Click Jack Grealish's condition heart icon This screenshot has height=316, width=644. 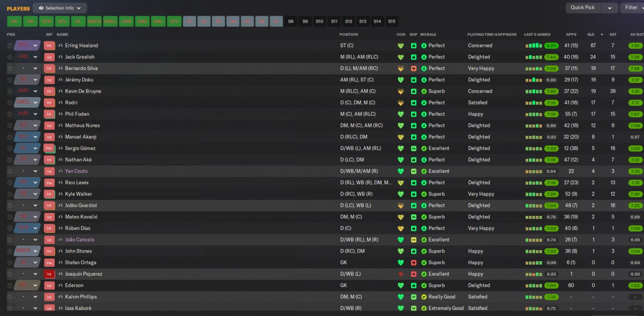tap(400, 57)
